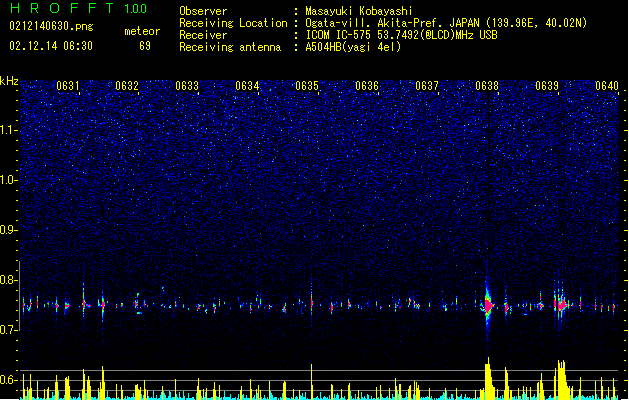Click the bright meteor echo after 0639
The width and height of the screenshot is (629, 400).
tap(561, 305)
